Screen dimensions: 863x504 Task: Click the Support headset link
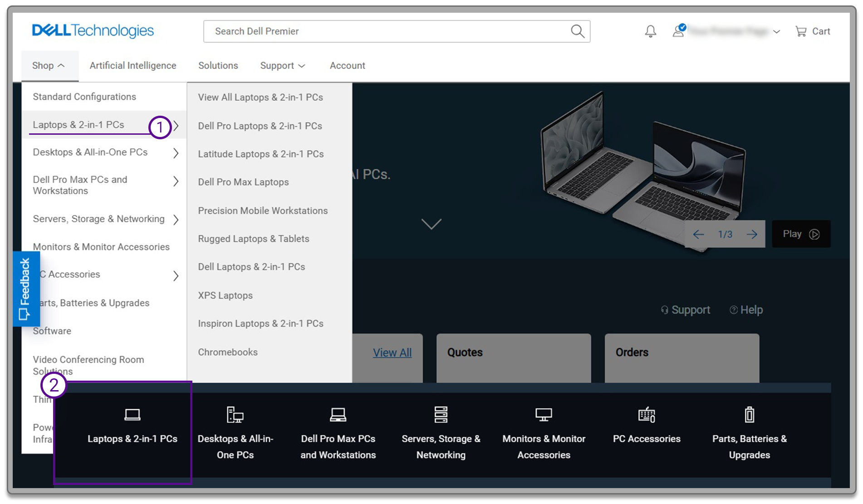[686, 310]
